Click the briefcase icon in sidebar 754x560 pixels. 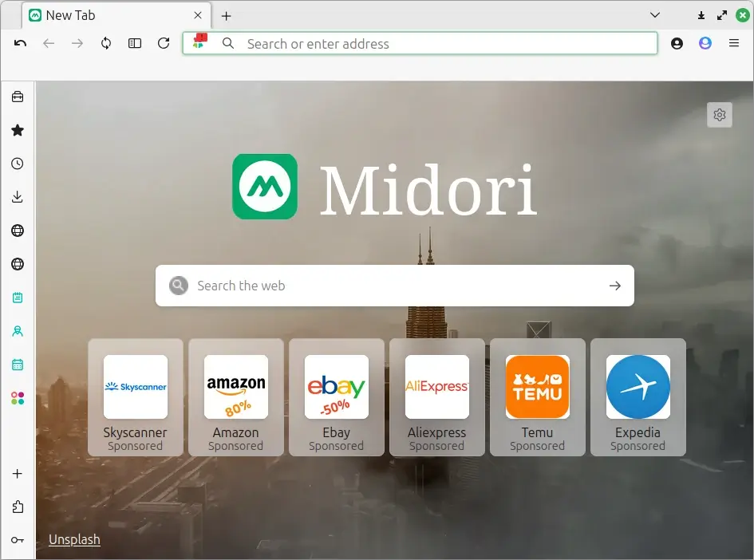coord(18,97)
